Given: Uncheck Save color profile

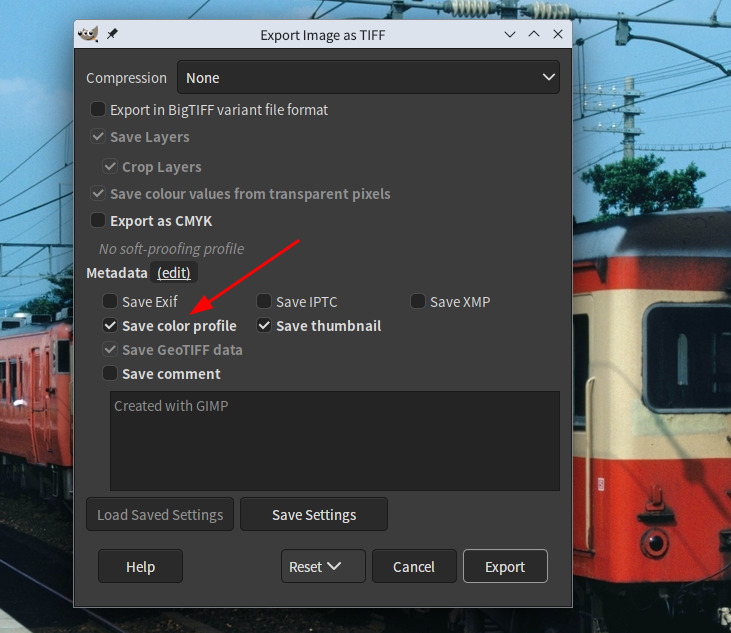Looking at the screenshot, I should point(110,325).
